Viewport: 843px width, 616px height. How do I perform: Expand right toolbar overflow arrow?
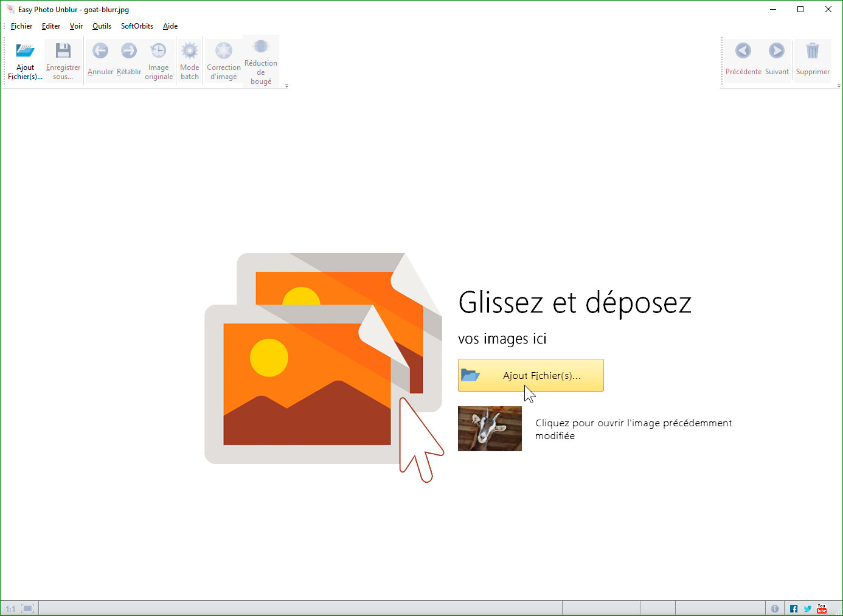tap(839, 86)
